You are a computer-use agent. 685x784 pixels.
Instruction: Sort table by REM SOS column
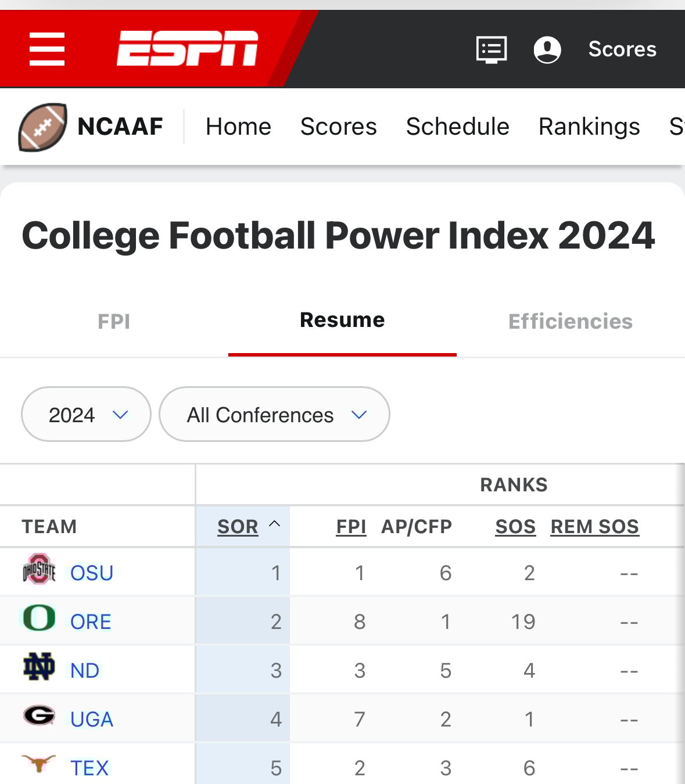click(x=594, y=527)
